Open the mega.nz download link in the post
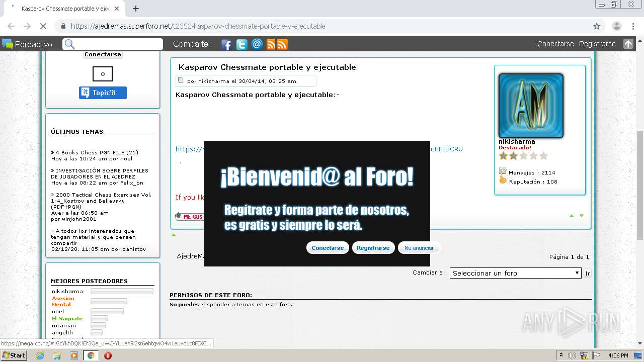 click(x=319, y=149)
